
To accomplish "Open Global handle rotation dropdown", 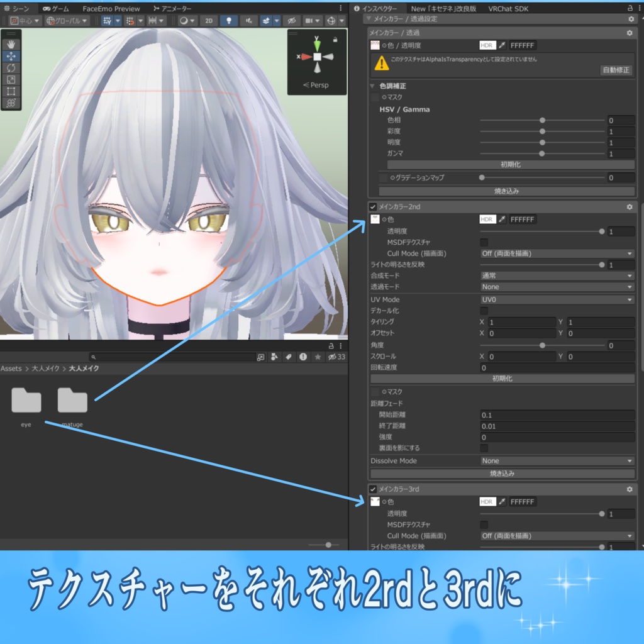I will point(67,21).
